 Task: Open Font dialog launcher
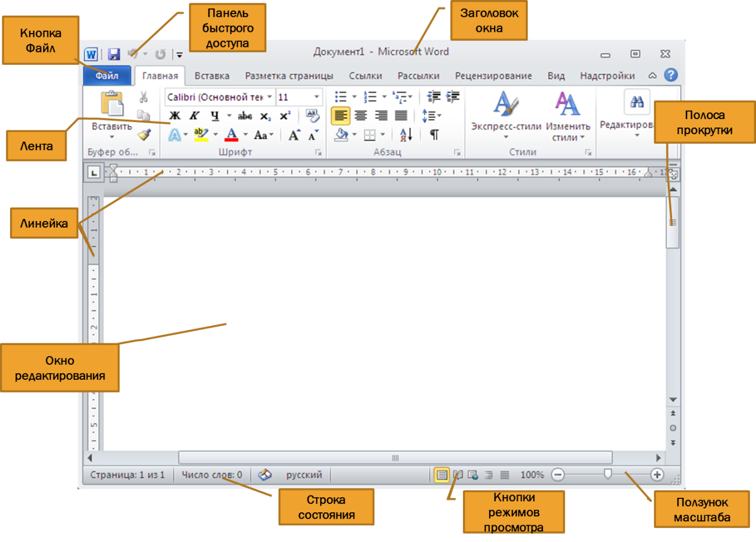pos(318,152)
